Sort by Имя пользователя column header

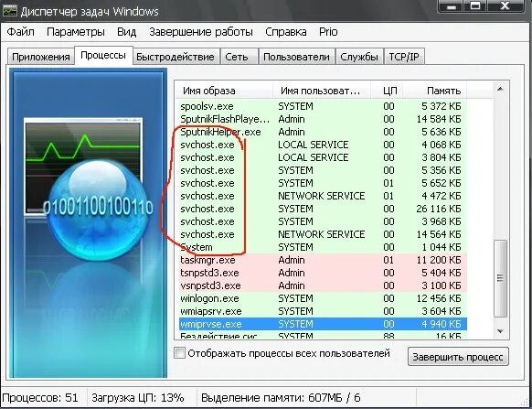(x=322, y=91)
